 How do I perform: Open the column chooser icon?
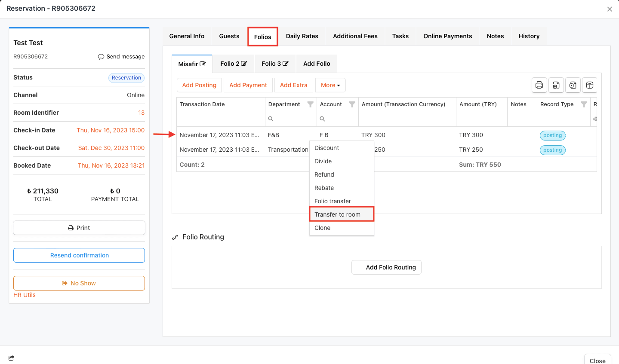coord(590,85)
